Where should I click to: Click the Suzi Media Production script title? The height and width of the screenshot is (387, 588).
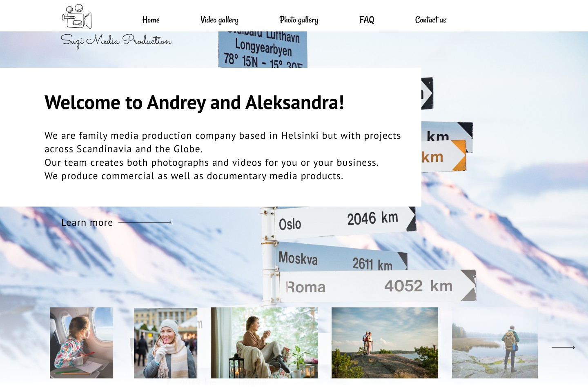coord(116,41)
